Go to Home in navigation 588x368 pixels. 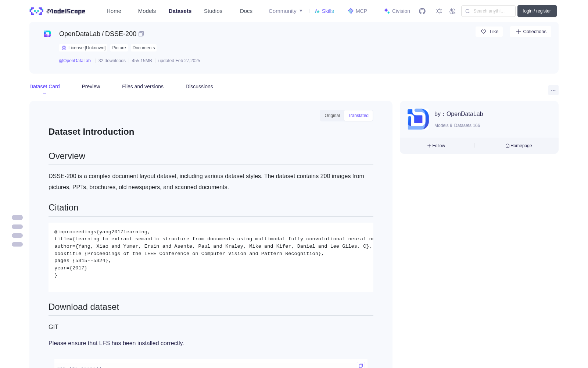(x=114, y=11)
